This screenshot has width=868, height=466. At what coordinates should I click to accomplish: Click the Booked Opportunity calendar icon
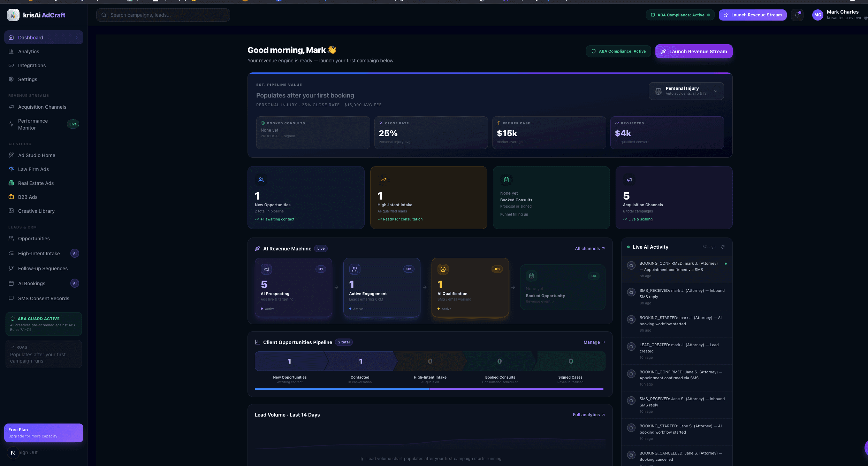click(x=532, y=276)
